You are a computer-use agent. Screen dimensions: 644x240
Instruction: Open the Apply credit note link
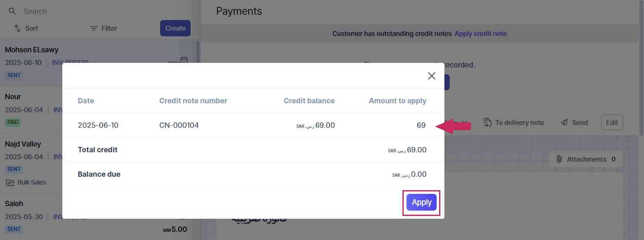pyautogui.click(x=481, y=33)
